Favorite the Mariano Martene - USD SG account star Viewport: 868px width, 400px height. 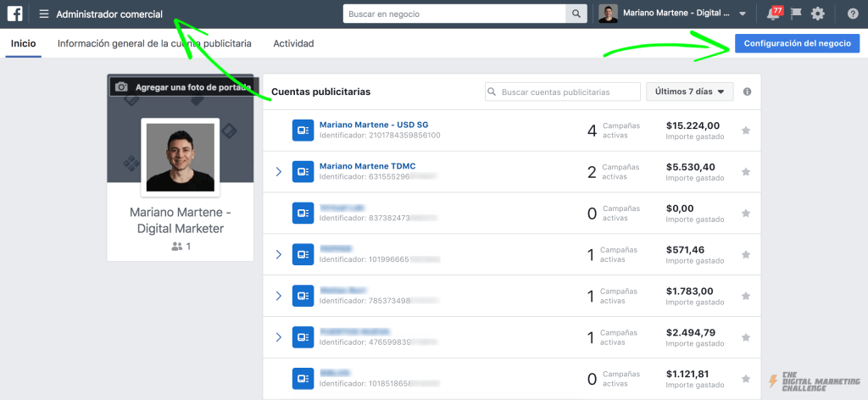click(746, 131)
